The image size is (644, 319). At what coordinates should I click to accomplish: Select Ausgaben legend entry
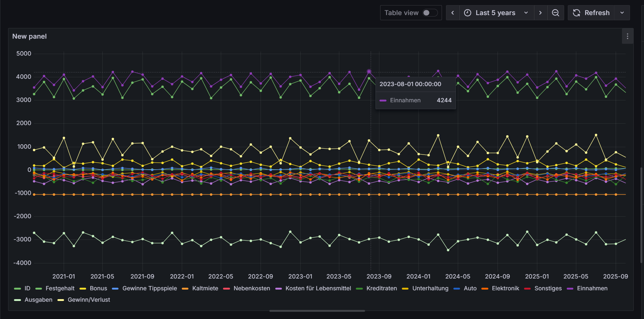pos(38,300)
